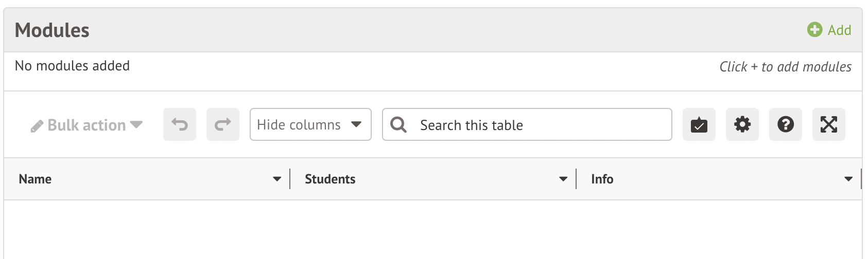Viewport: 868px width, 259px height.
Task: Click the pencil icon beside Bulk action
Action: pos(37,126)
